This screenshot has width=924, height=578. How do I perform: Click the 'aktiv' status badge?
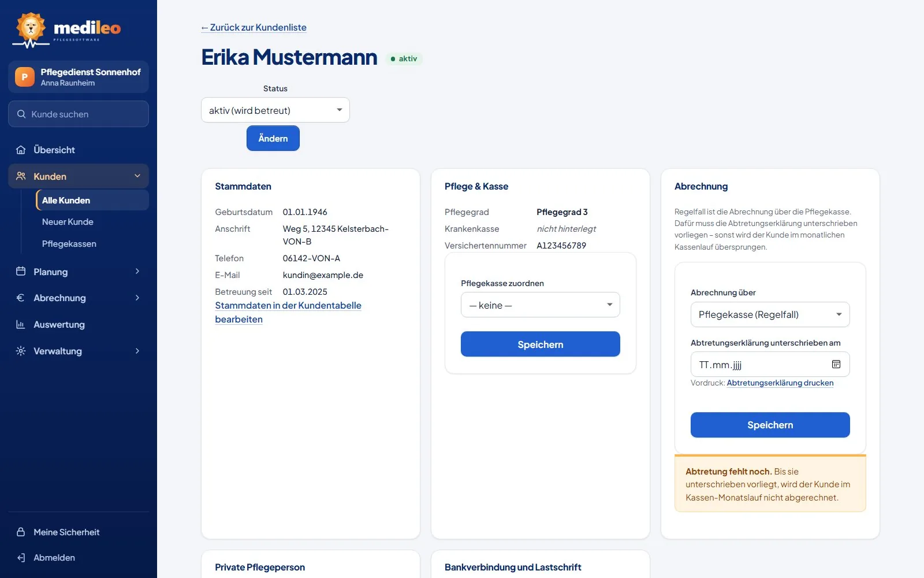[x=404, y=58]
